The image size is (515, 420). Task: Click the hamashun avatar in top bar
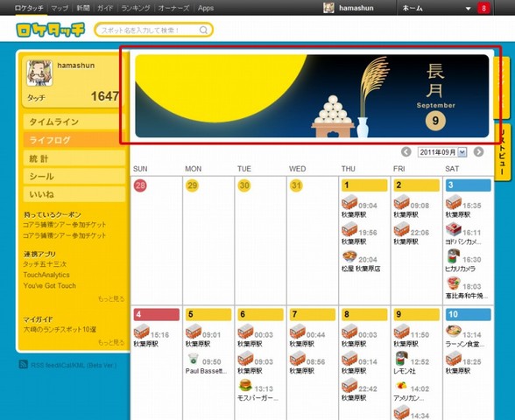tap(328, 8)
